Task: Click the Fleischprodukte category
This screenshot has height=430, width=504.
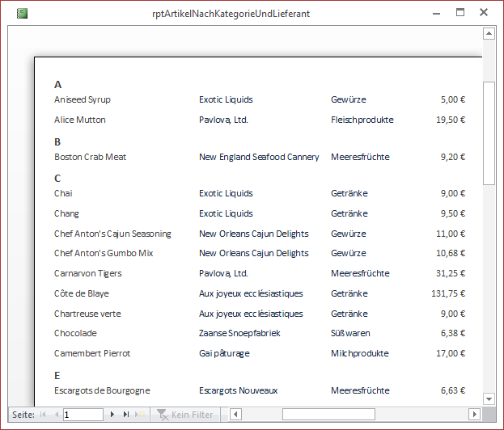Action: pyautogui.click(x=362, y=120)
